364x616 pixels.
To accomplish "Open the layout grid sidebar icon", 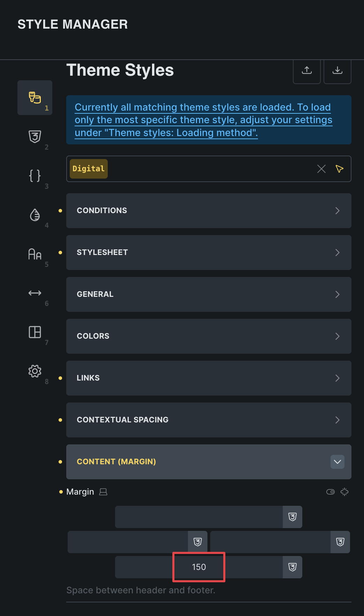I will [x=35, y=332].
